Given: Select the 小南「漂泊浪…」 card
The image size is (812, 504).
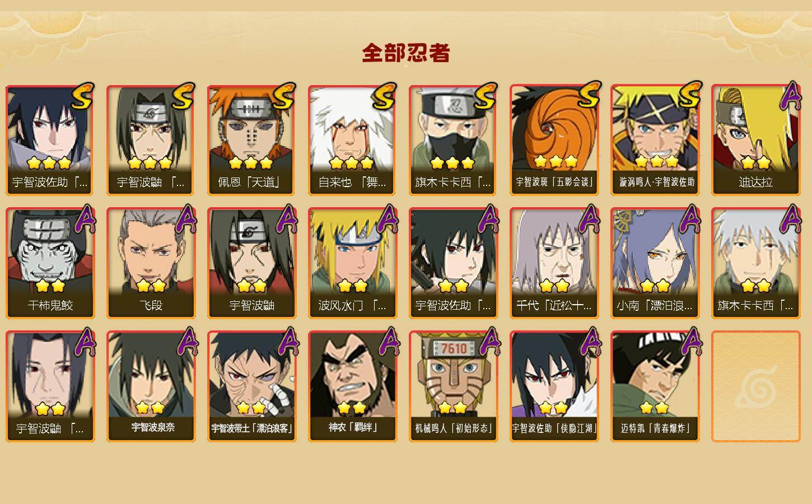Looking at the screenshot, I should click(x=655, y=263).
